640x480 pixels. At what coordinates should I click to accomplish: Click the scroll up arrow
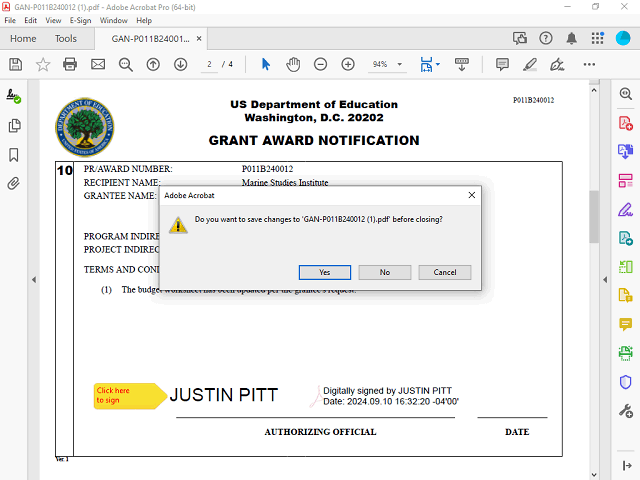click(x=594, y=90)
